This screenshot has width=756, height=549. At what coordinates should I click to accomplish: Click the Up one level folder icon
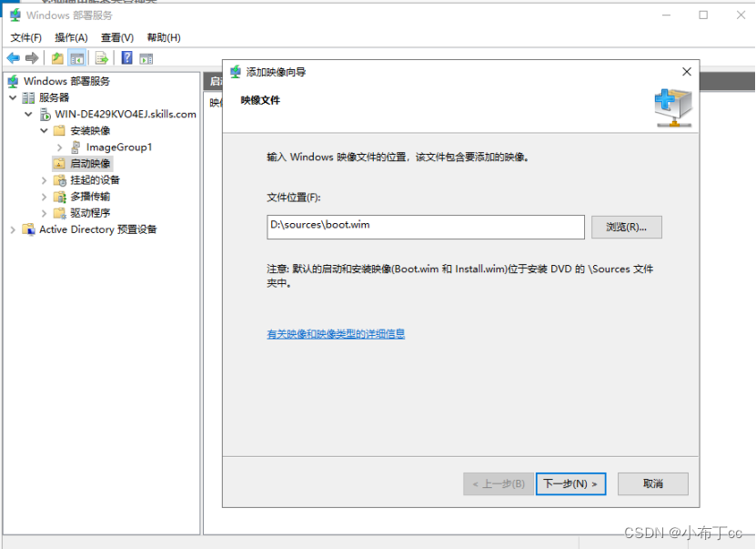point(57,58)
